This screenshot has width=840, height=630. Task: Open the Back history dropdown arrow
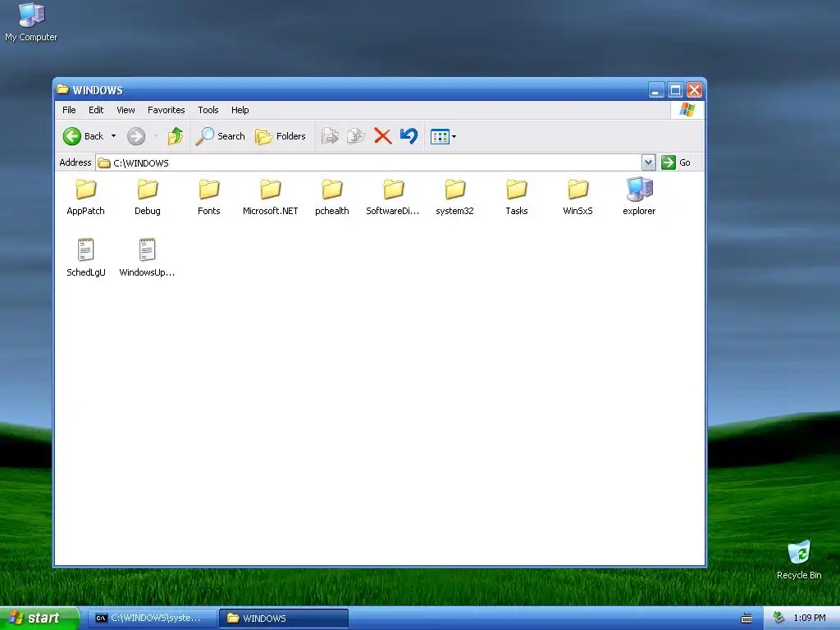pyautogui.click(x=113, y=137)
